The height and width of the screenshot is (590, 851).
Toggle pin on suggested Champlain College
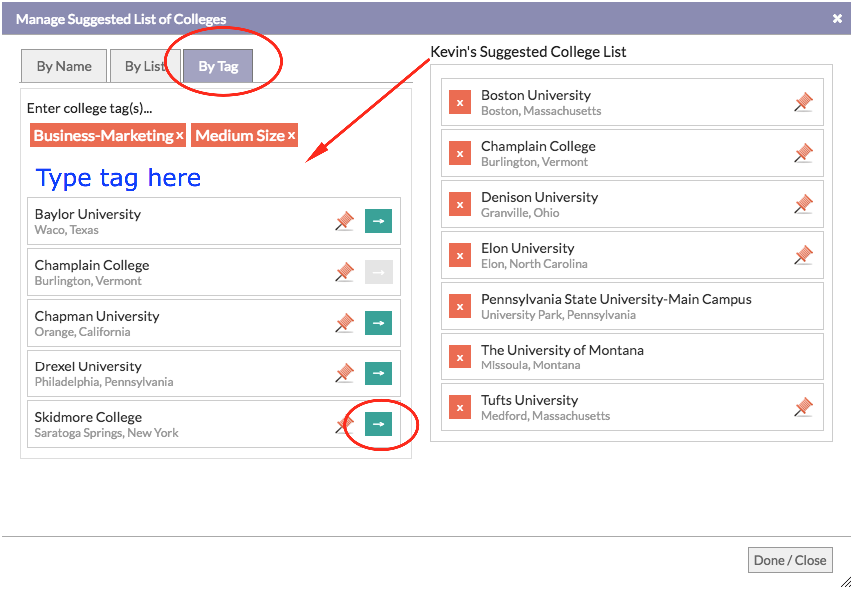point(803,154)
